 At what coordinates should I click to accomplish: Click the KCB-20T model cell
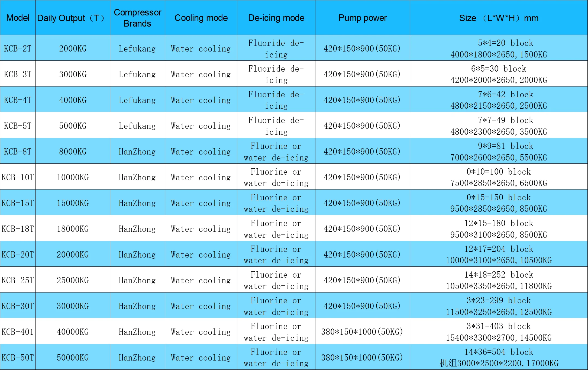18,255
